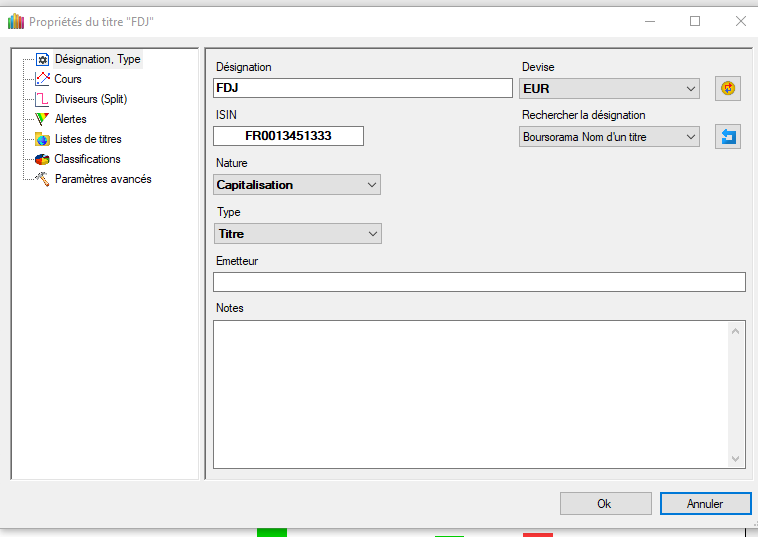The height and width of the screenshot is (537, 758).
Task: Click the Notes scrollbar down arrow
Action: (x=737, y=459)
